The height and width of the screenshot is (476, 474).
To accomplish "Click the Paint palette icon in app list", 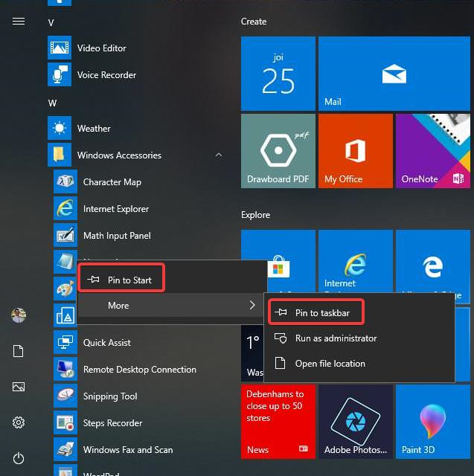I will pyautogui.click(x=65, y=289).
